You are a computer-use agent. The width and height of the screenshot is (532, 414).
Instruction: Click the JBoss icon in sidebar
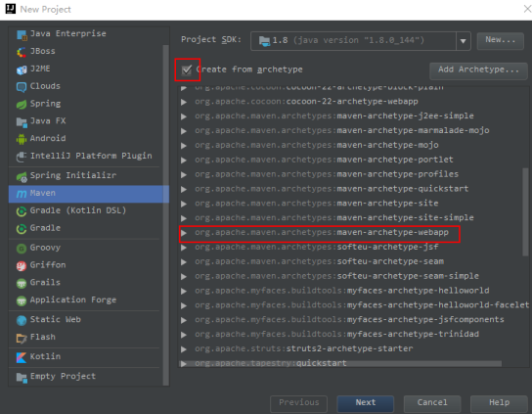[x=22, y=52]
